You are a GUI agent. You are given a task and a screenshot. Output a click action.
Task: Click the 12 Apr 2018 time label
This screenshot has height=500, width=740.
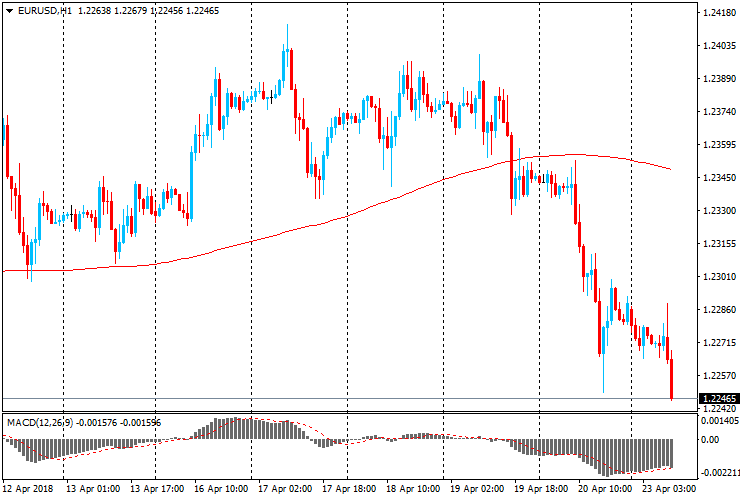click(x=28, y=489)
